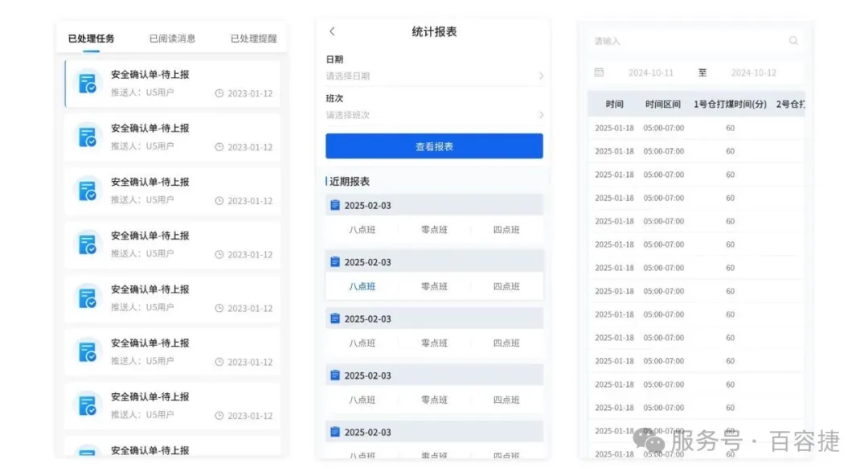Go back using the 统计报表 header arrow

(333, 31)
